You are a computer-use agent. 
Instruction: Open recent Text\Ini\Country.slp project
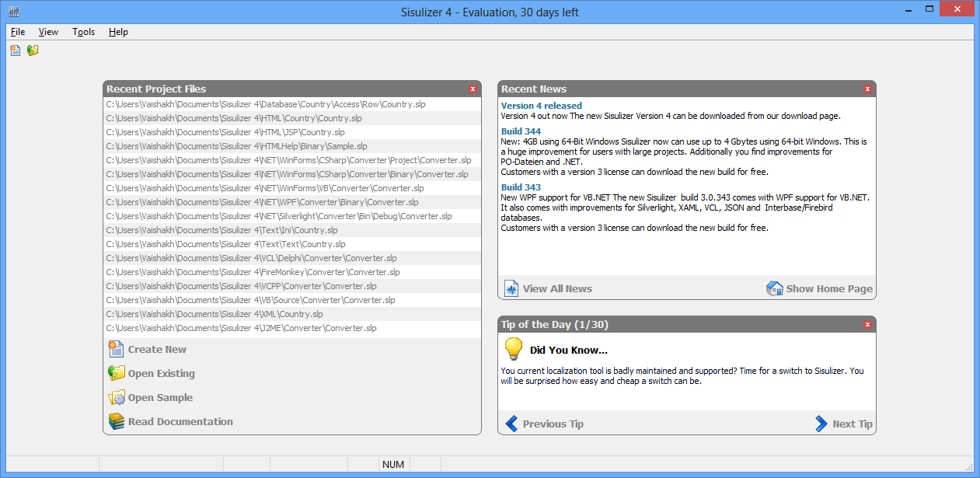[292, 230]
